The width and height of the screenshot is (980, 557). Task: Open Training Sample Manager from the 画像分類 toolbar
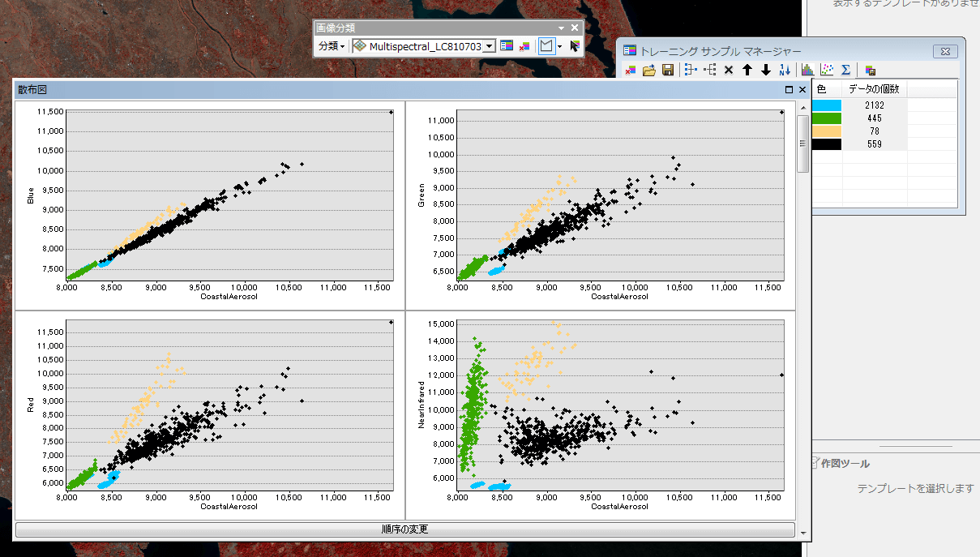point(507,46)
